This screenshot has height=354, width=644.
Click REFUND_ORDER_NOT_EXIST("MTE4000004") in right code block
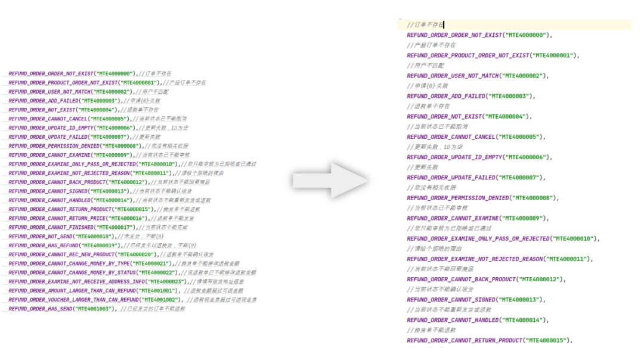pos(469,117)
